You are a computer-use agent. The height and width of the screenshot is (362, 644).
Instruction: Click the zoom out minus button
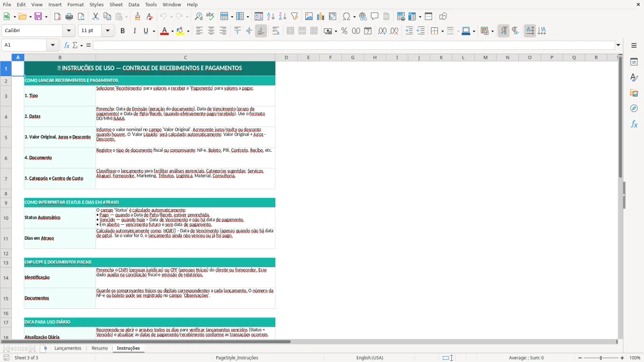pos(580,358)
